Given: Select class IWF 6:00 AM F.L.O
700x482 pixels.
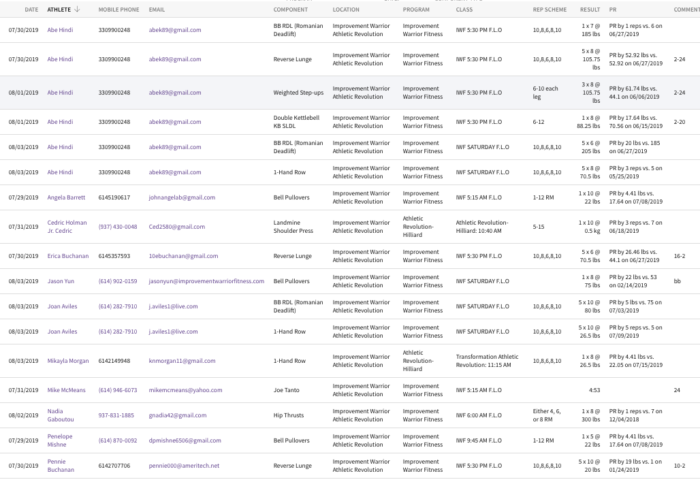Looking at the screenshot, I should point(479,416).
